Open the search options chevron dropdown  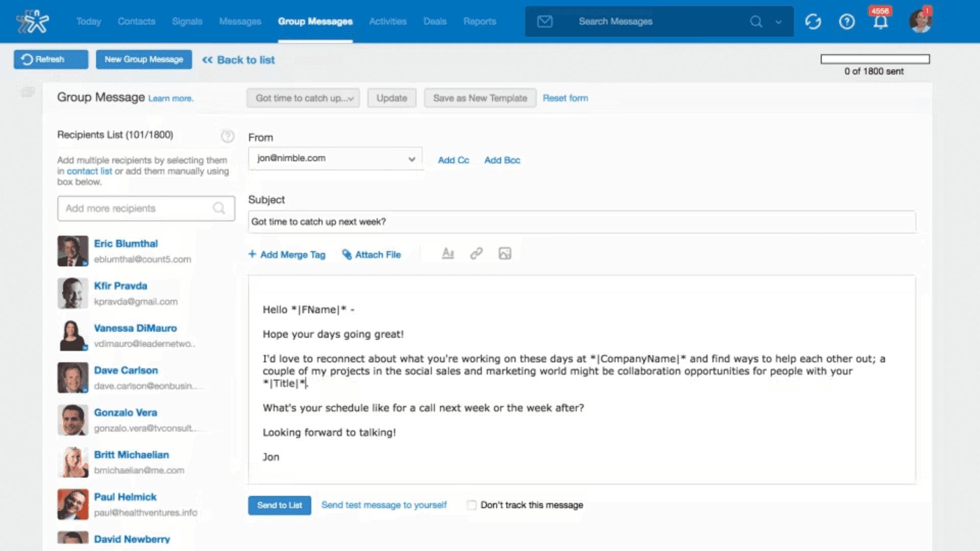tap(778, 22)
